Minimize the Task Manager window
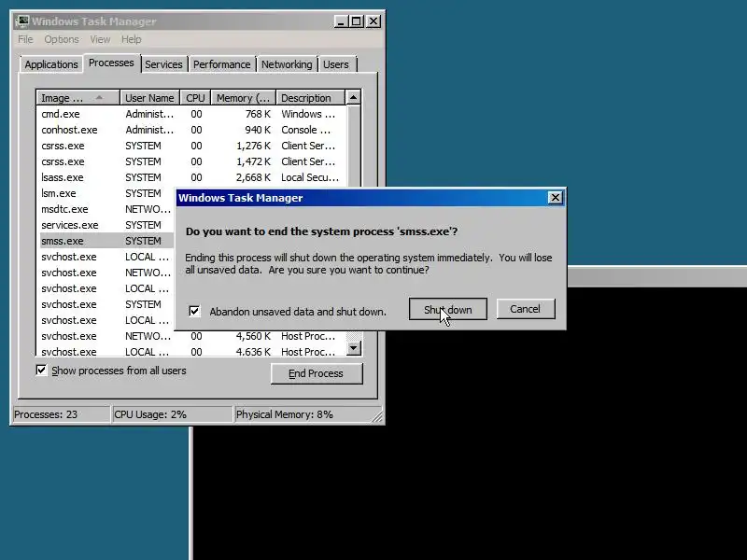Viewport: 747px width, 560px height. [341, 21]
